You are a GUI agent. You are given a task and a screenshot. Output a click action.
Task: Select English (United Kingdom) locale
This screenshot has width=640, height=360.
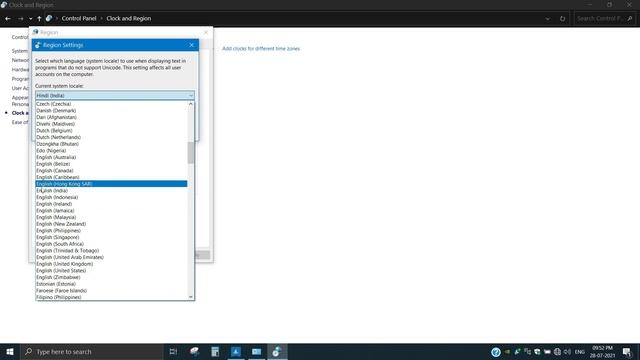click(x=111, y=264)
